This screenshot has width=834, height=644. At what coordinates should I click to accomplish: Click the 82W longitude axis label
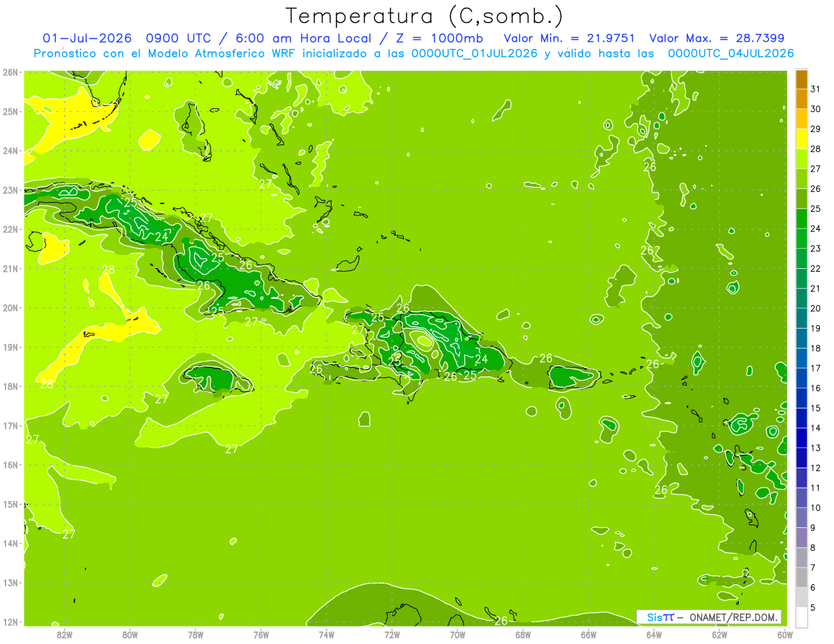point(64,634)
